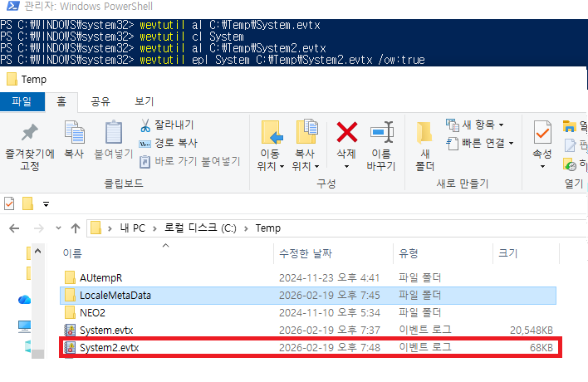
Task: Select the System2.evtx file
Action: (308, 347)
